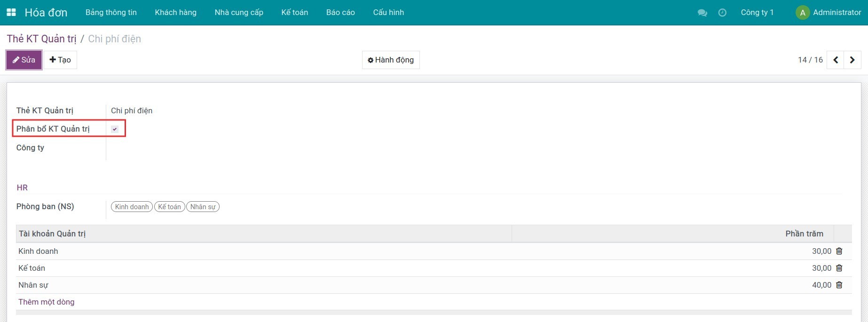Image resolution: width=868 pixels, height=322 pixels.
Task: Click the Sửa edit button
Action: pyautogui.click(x=24, y=60)
